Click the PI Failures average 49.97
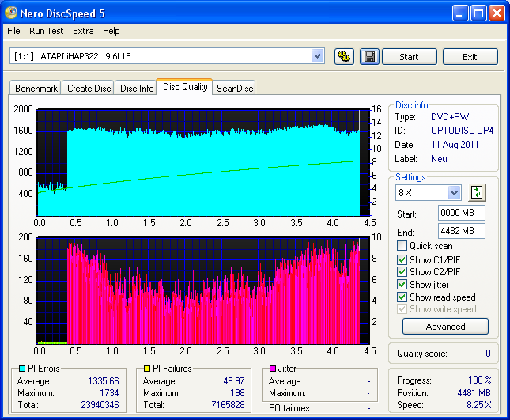Viewport: 510px width, 420px height. coord(234,381)
